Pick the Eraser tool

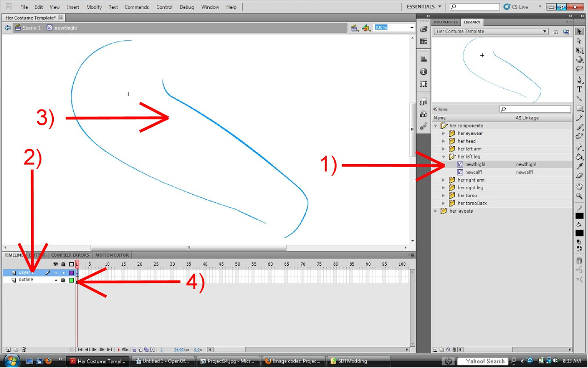[579, 175]
